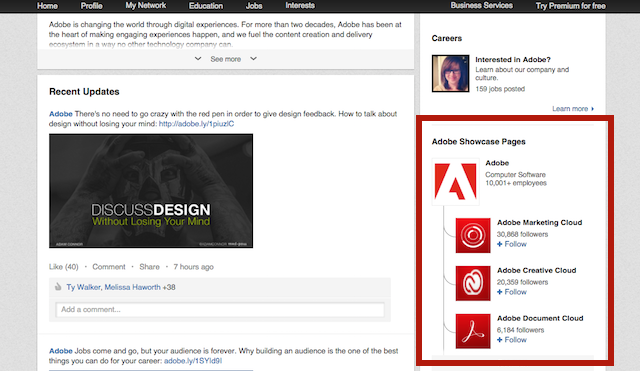Open the adobe.ly/1piuzlC link
This screenshot has height=371, width=640.
point(196,124)
